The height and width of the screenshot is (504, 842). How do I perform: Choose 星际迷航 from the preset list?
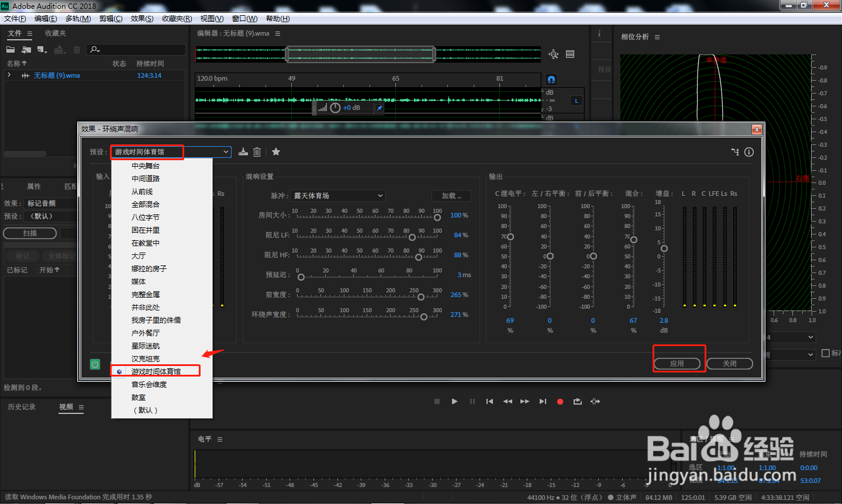146,346
